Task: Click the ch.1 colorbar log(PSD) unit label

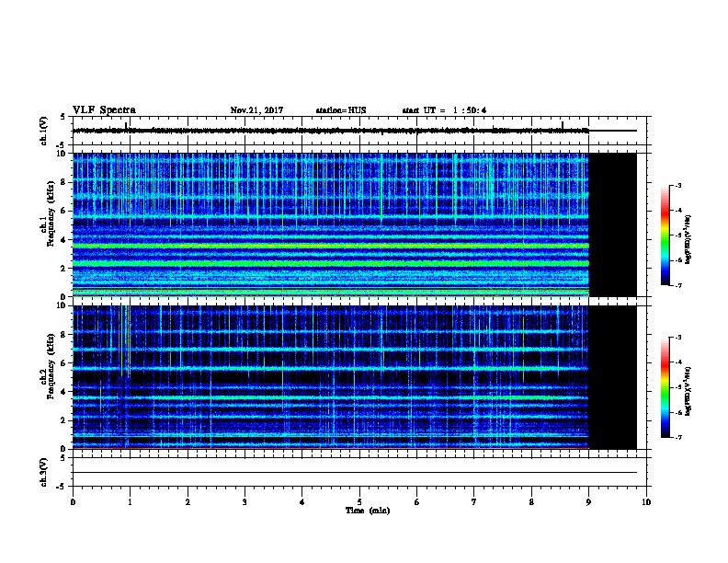Action: (x=688, y=239)
